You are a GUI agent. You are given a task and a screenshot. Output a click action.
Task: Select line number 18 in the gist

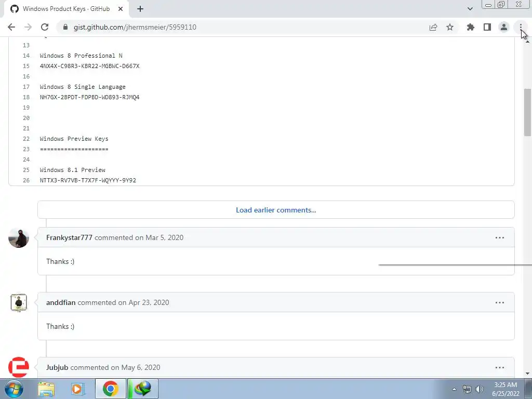(26, 97)
